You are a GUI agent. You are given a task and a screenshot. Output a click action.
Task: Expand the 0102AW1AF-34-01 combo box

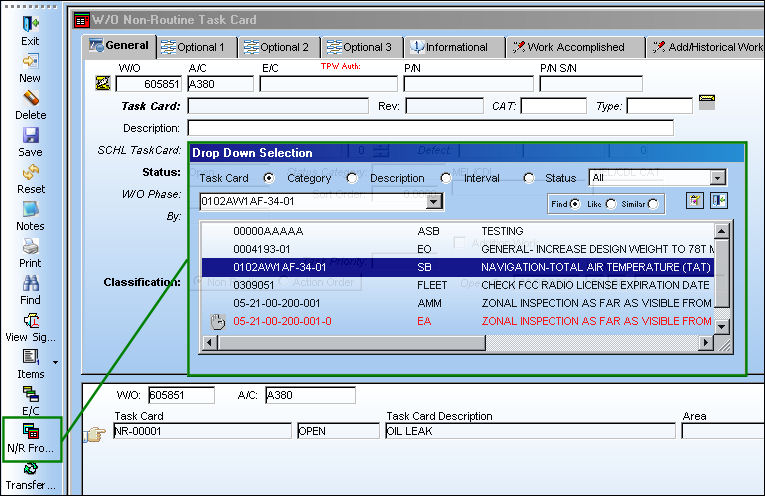[434, 201]
